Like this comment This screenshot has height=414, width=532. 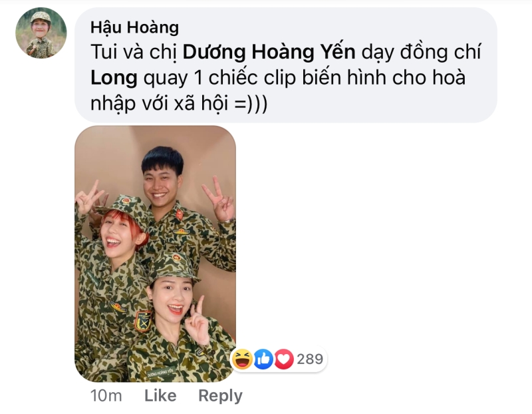click(x=160, y=395)
